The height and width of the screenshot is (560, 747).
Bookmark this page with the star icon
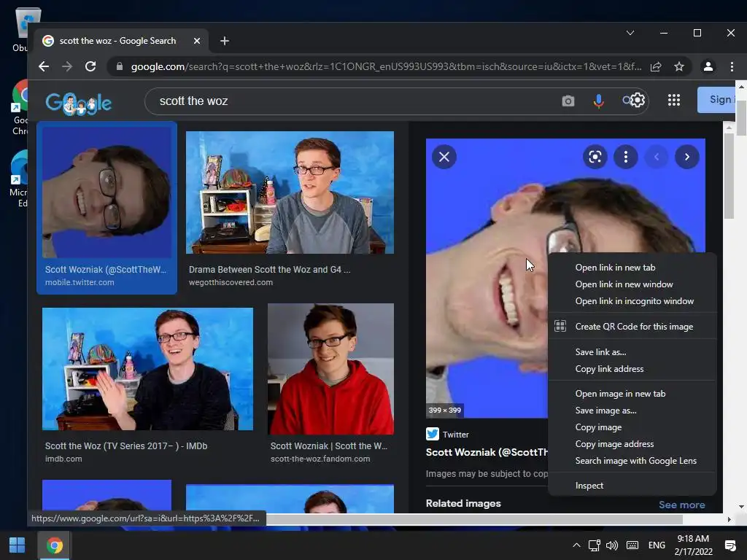point(679,66)
